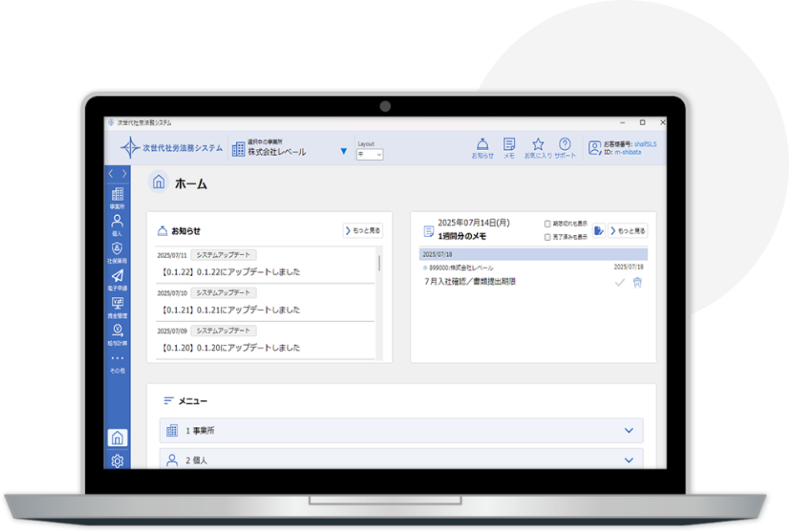The width and height of the screenshot is (789, 532).
Task: Mark 7月入社確認 memo complete with checkmark
Action: point(620,283)
